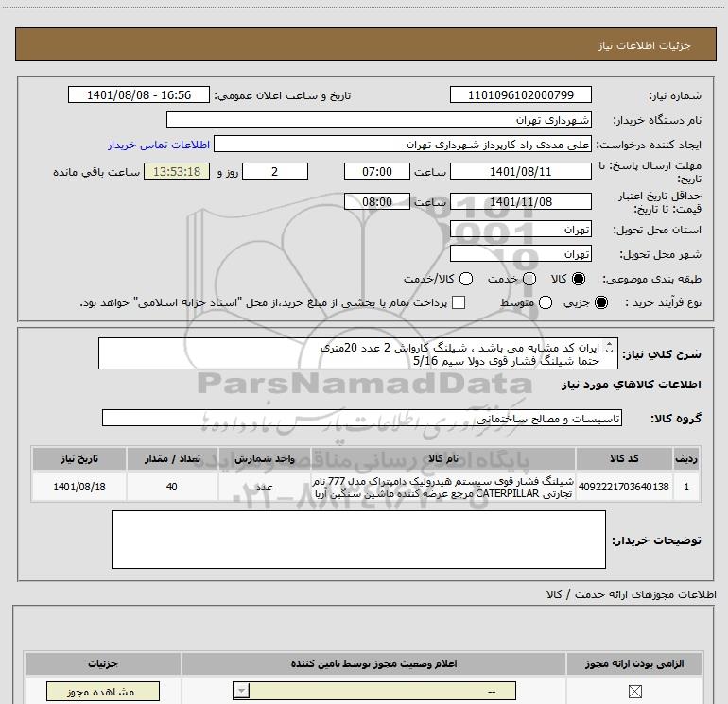Image resolution: width=728 pixels, height=704 pixels.
Task: Click general need description text area
Action: pos(358,353)
